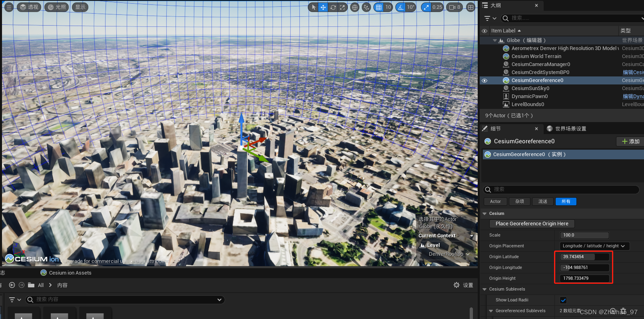
Task: Open grid snap value 10 dropdown
Action: [388, 7]
